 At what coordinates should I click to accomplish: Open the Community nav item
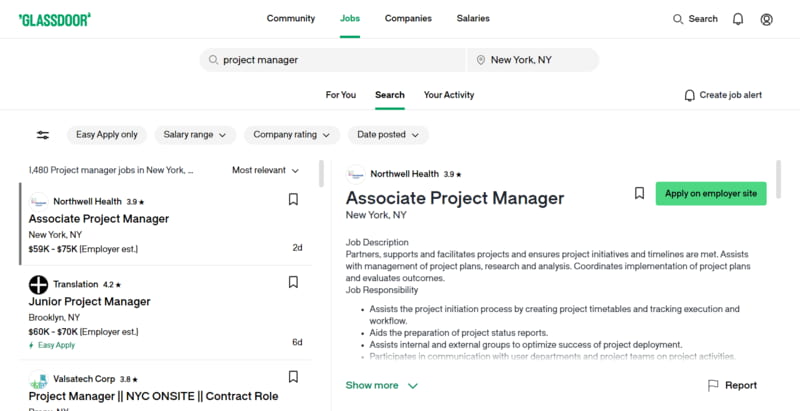click(x=291, y=19)
